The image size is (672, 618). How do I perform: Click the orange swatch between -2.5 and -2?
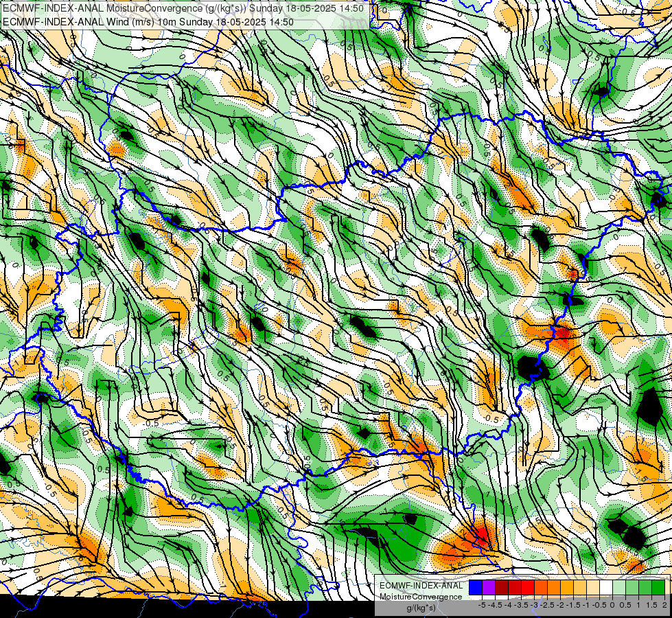(554, 588)
